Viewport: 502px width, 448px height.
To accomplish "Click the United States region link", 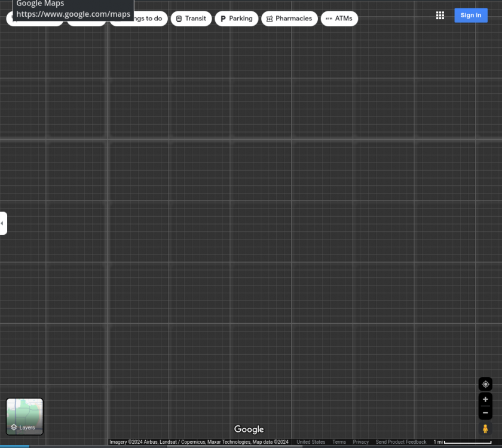I will point(311,442).
